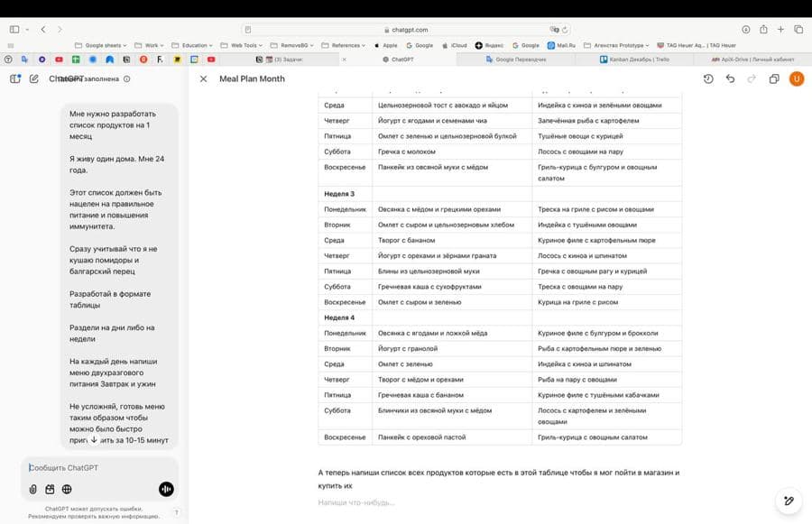Viewport: 812px width, 524px height.
Task: Open the iCloud bookmark
Action: point(454,46)
